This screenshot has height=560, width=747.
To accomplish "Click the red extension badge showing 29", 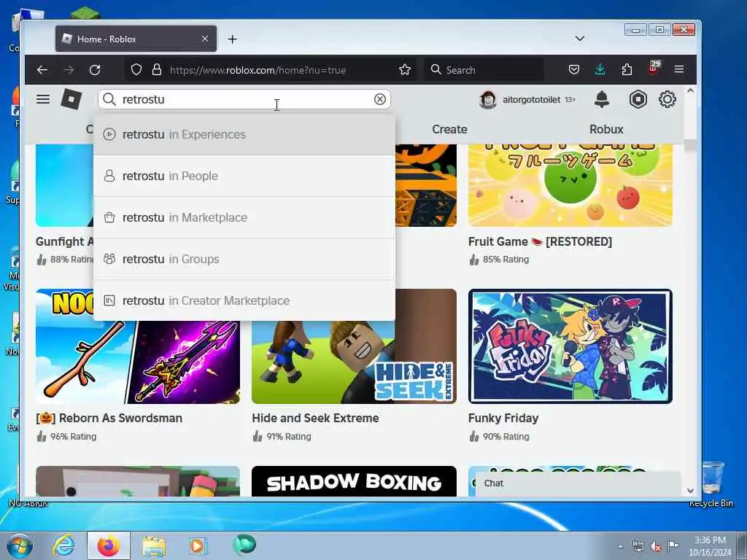I will click(654, 68).
